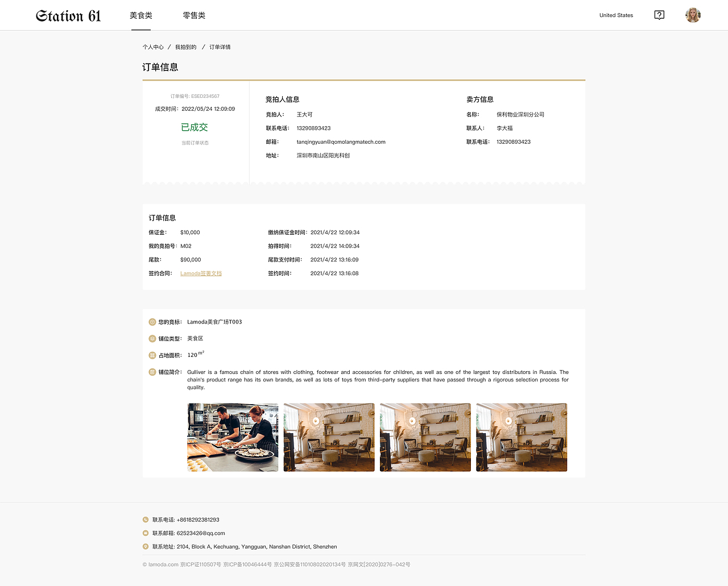Image resolution: width=728 pixels, height=586 pixels.
Task: Select balance payment time 2021/4/22 13:16:09
Action: tap(334, 260)
